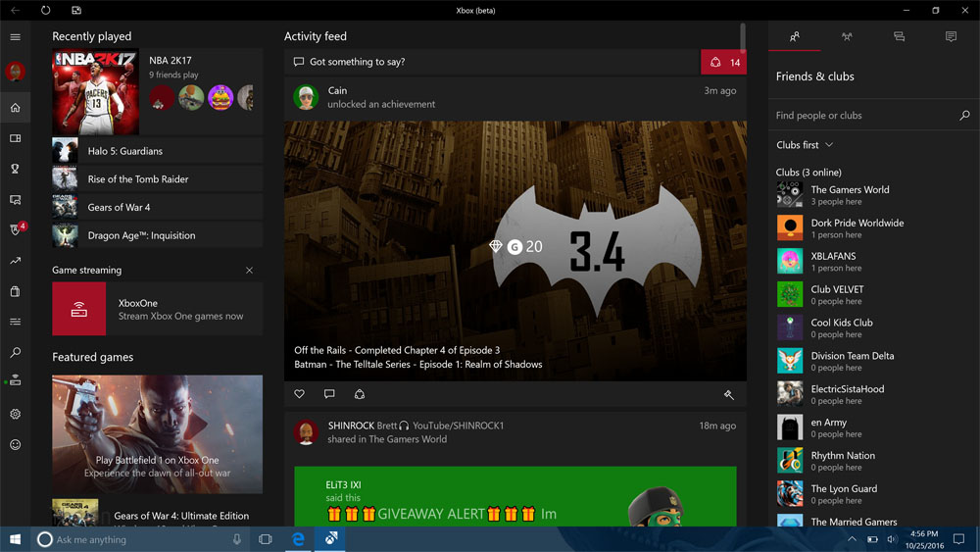Open Achievements trophy icon in sidebar
Viewport: 980px width, 552px height.
pos(15,169)
